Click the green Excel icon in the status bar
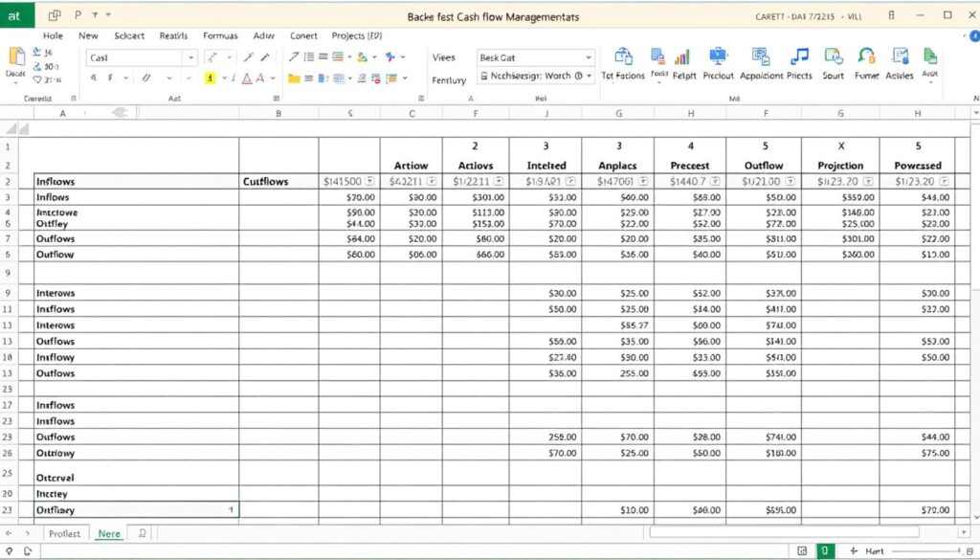Screen dimensions: 980x560 coord(824,552)
